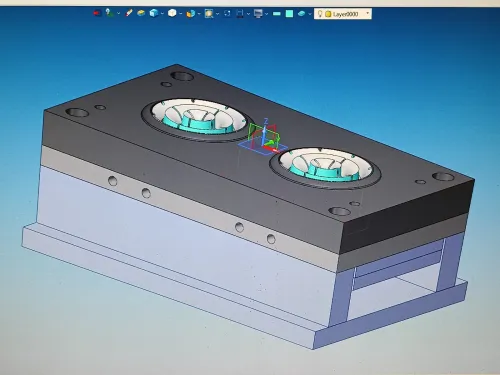Click the white cube view icon
Screen dimensions: 500x375
(x=172, y=13)
